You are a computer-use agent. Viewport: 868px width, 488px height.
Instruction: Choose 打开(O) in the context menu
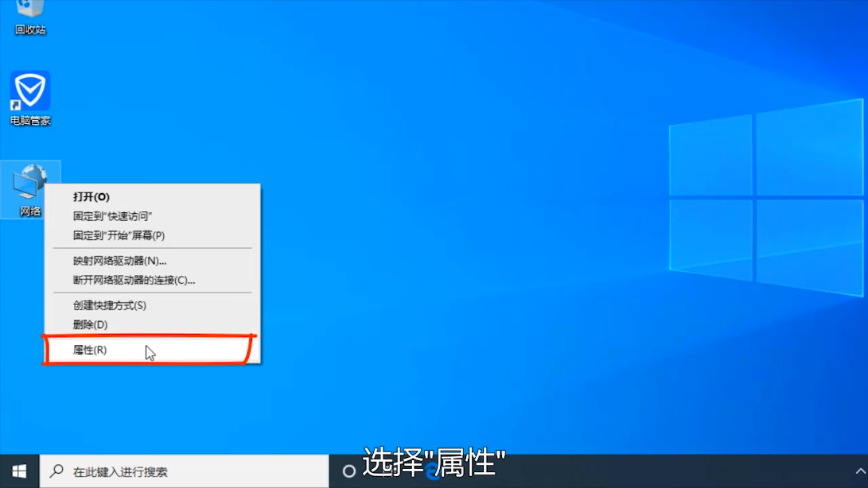coord(91,197)
